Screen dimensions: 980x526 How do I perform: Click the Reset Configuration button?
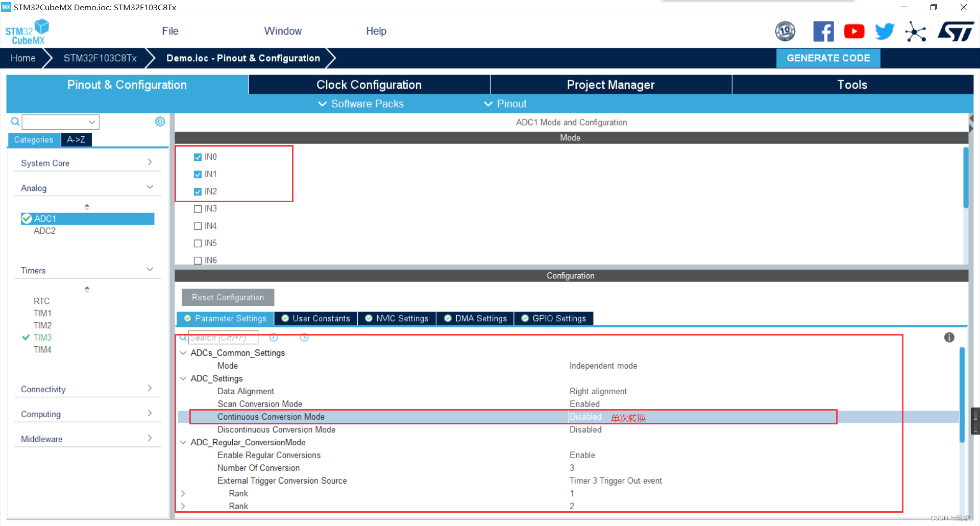228,297
